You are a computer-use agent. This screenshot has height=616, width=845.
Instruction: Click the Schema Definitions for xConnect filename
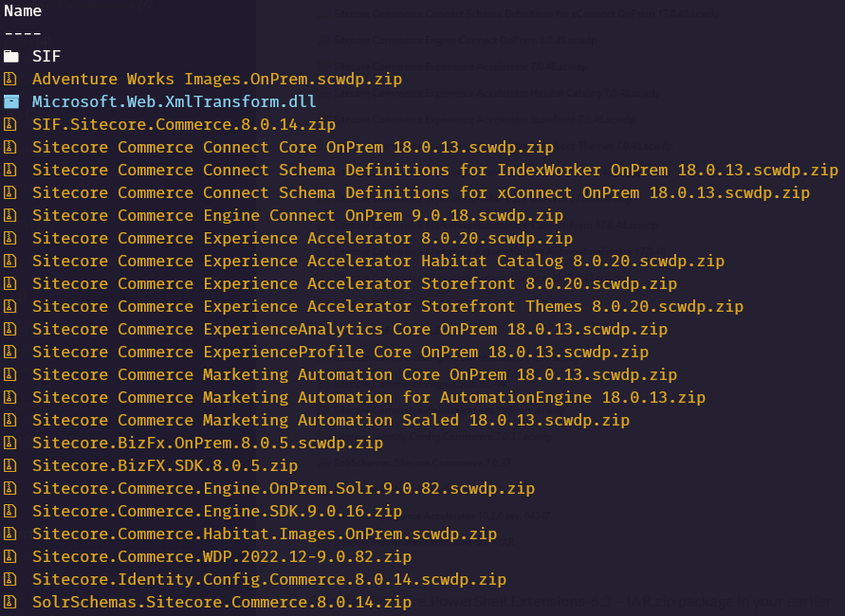tap(421, 192)
